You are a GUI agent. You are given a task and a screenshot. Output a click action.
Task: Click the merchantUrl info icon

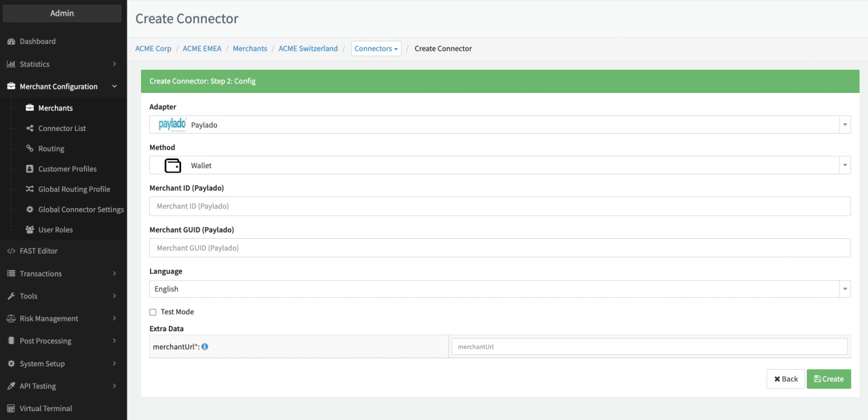click(x=205, y=347)
